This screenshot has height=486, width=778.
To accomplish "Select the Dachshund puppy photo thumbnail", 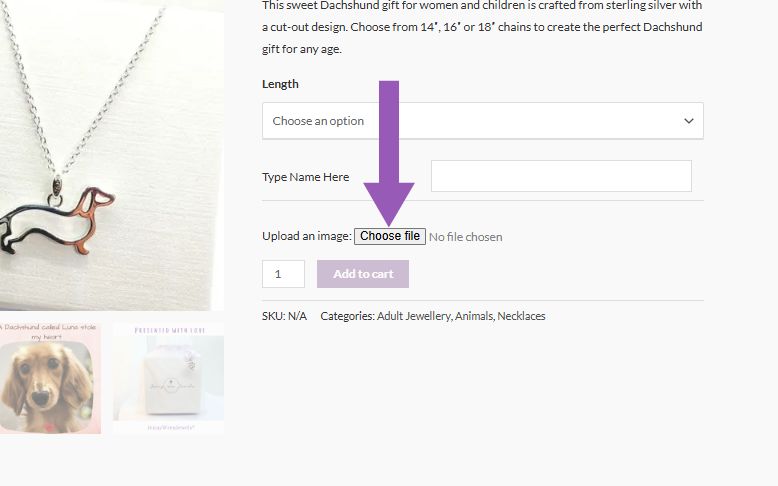I will 50,379.
